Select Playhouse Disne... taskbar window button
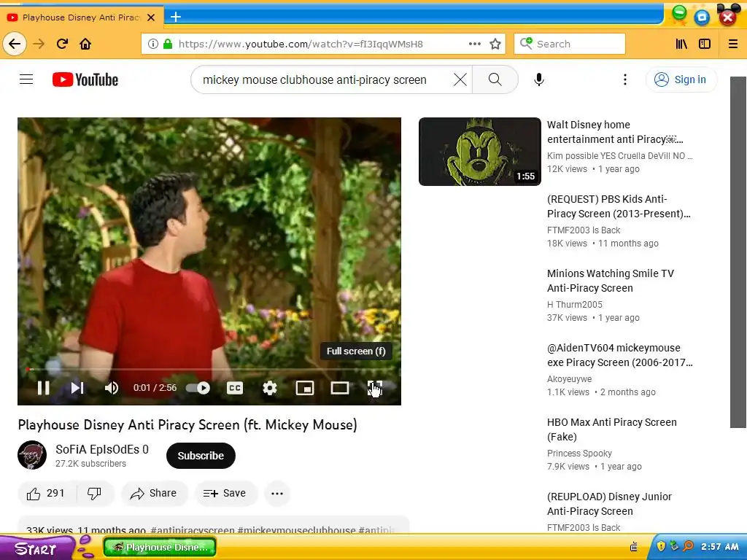747x560 pixels. point(160,547)
